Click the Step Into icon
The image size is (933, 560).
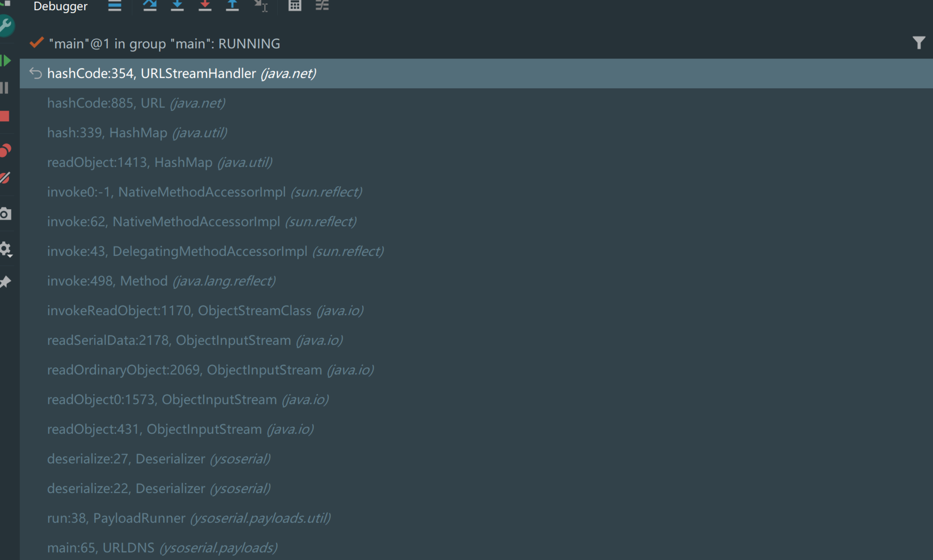pos(177,5)
